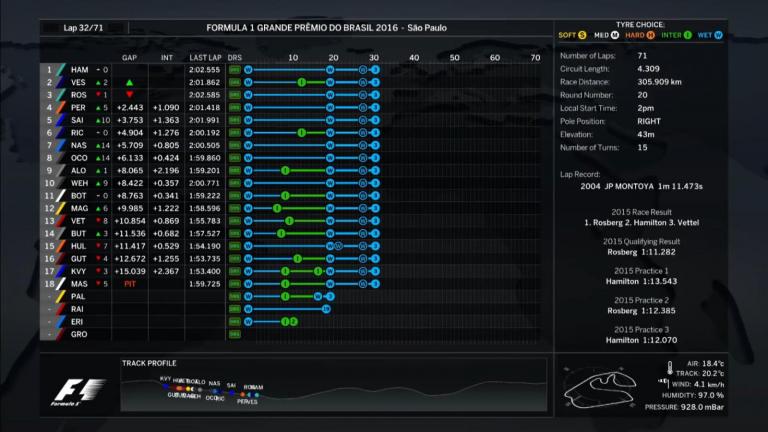Click the red PIT indicator for MAS
Viewport: 768px width, 432px height.
click(x=129, y=284)
